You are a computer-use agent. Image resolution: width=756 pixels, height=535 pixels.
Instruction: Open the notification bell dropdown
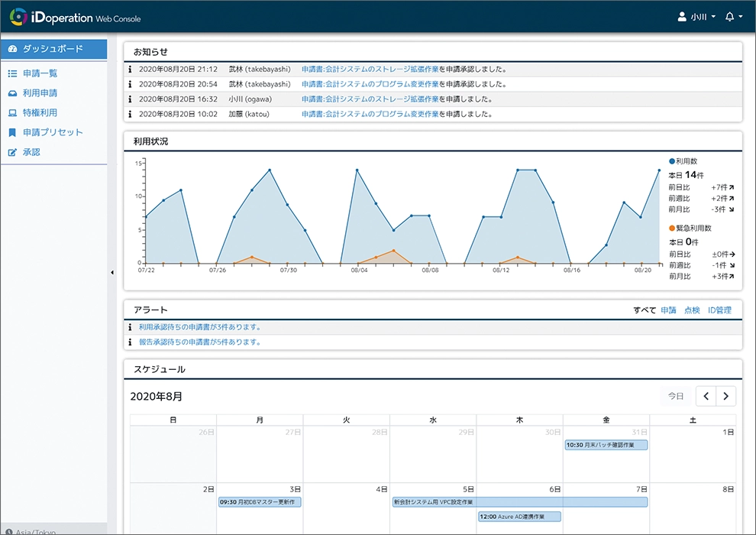coord(733,17)
